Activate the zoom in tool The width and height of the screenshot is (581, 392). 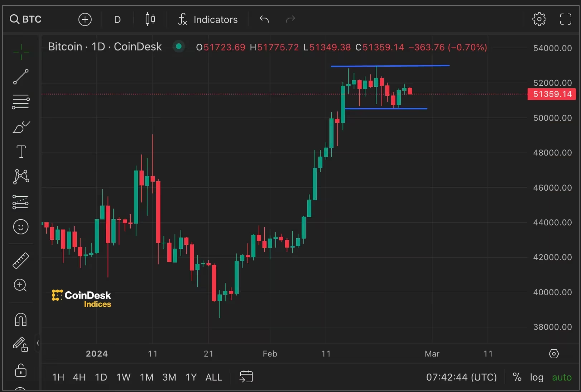coord(20,286)
